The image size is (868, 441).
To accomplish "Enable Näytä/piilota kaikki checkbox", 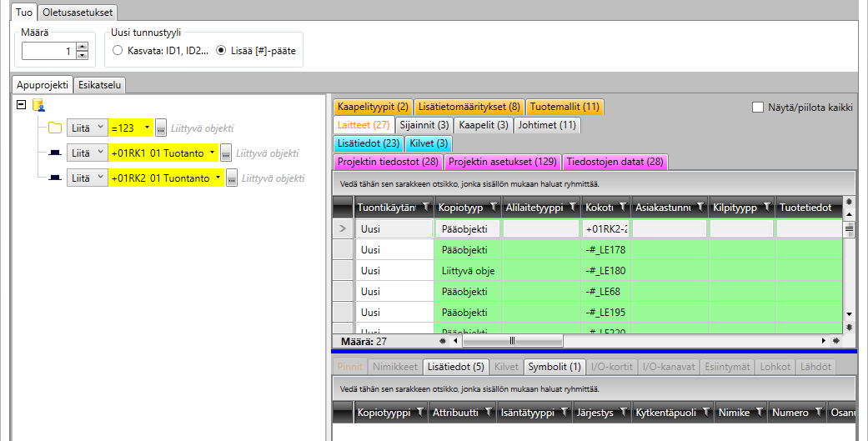I will (758, 107).
